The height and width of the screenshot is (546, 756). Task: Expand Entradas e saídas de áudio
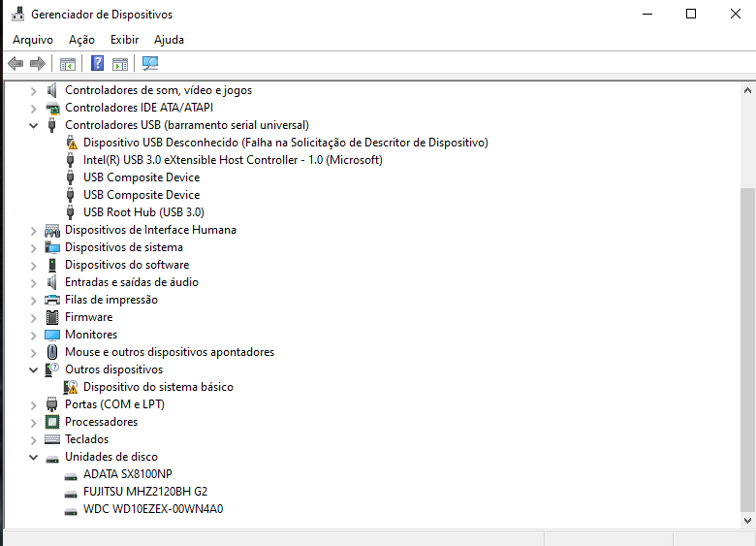coord(33,282)
